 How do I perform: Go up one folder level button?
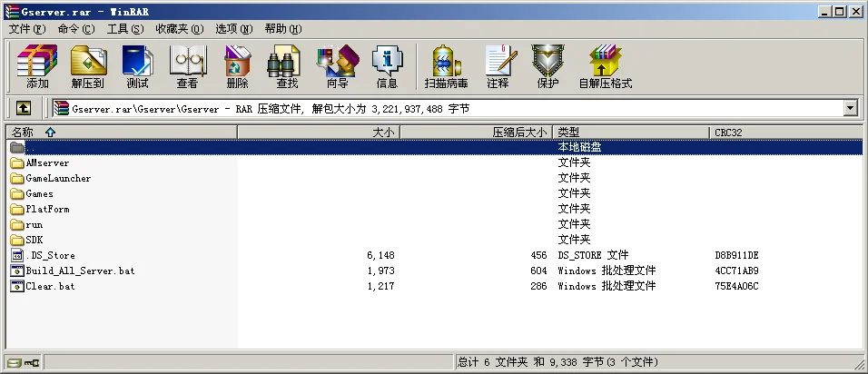pos(24,108)
